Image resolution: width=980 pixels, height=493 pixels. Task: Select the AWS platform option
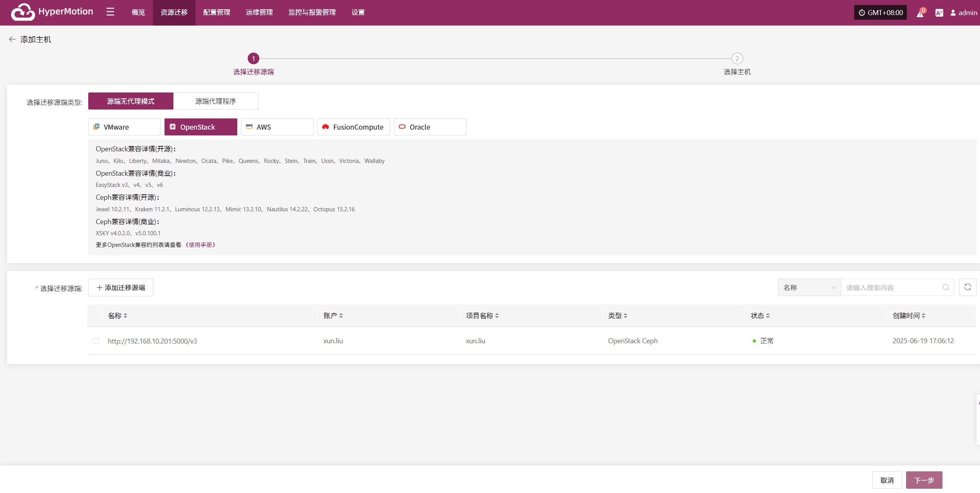click(277, 127)
